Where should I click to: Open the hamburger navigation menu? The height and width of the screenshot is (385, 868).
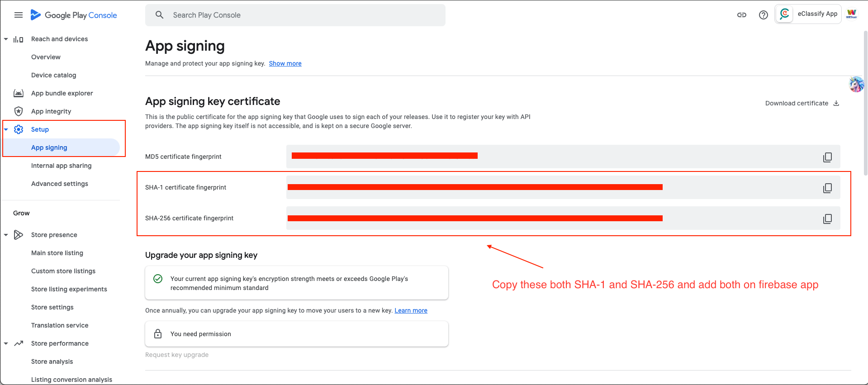(x=19, y=15)
